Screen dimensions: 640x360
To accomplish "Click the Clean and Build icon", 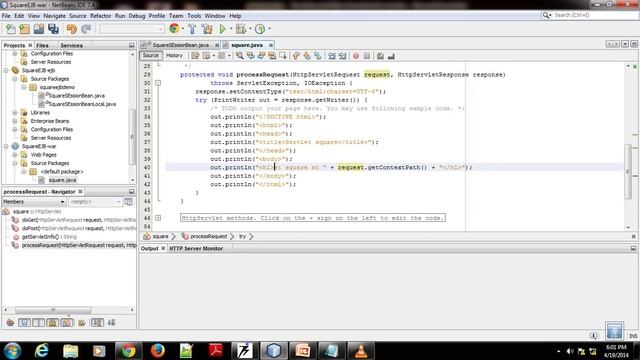I will pos(207,29).
